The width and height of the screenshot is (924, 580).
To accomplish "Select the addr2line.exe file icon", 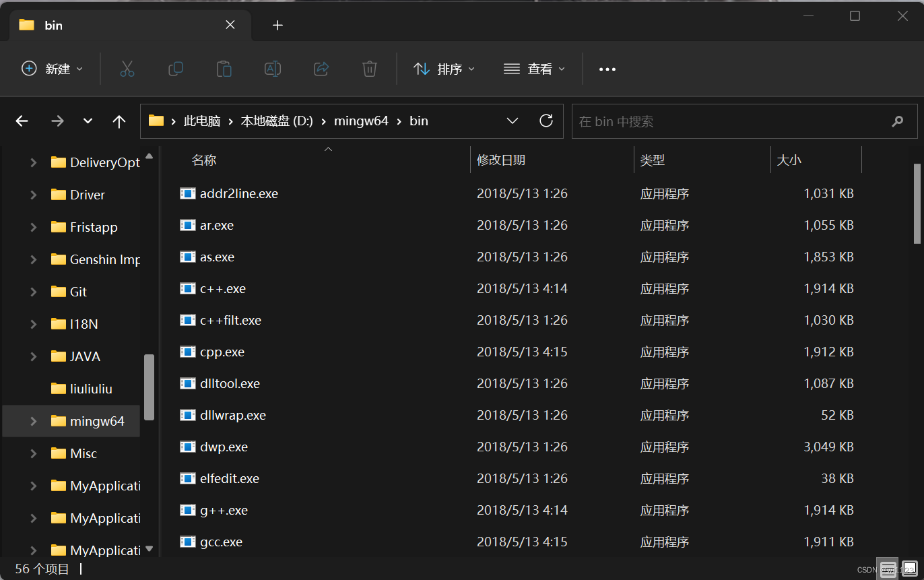I will coord(188,193).
